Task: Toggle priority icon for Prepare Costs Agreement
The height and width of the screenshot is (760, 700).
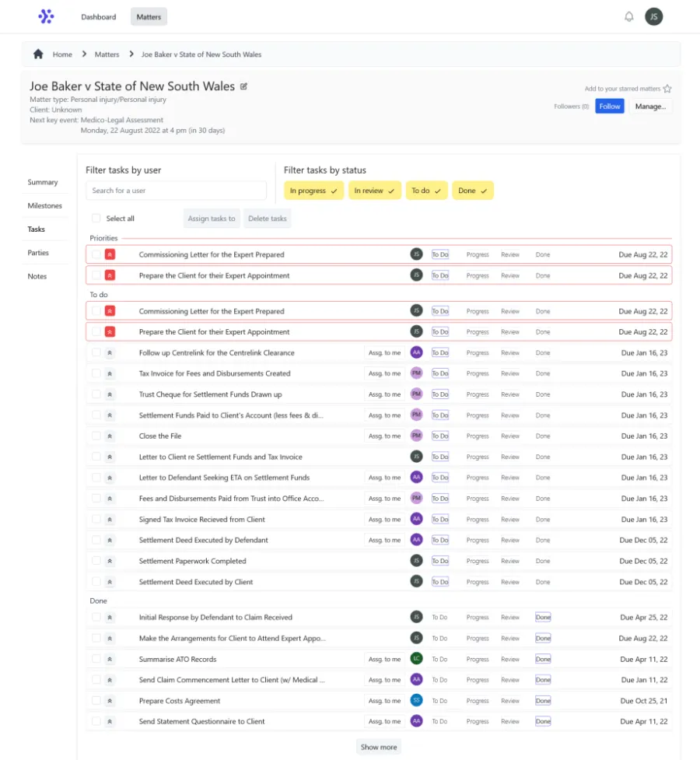Action: coord(110,701)
